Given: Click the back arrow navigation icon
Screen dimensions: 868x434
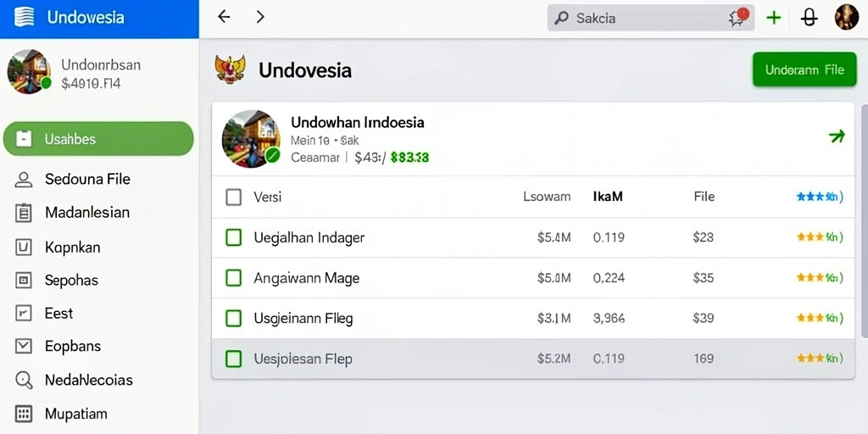Looking at the screenshot, I should coord(224,17).
